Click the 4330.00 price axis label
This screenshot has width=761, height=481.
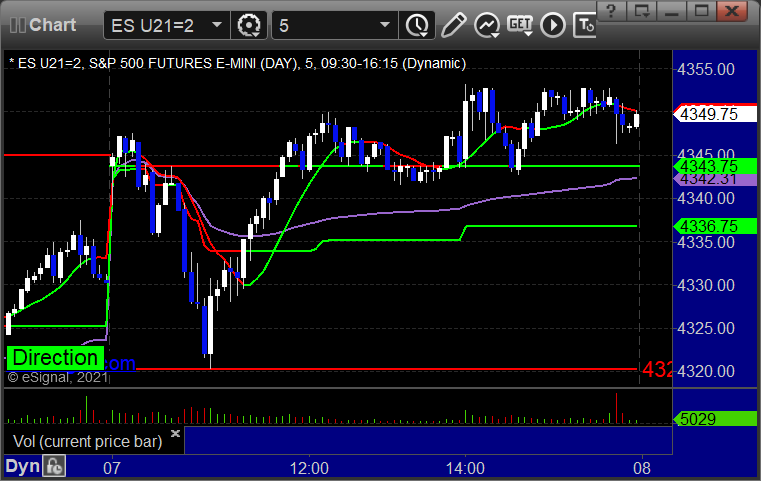click(706, 285)
